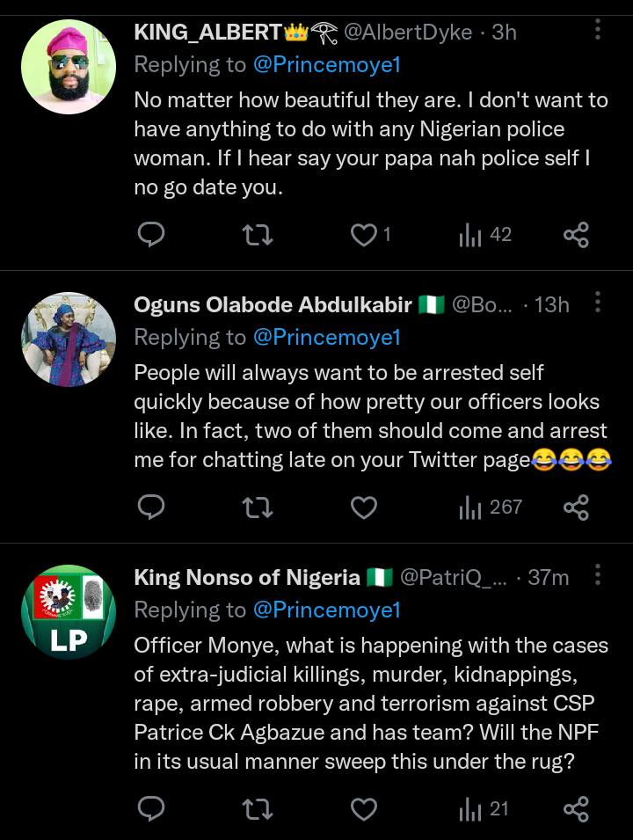Share King Nonso of Nigeria's tweet
Screen dimensions: 633x840
pyautogui.click(x=576, y=809)
